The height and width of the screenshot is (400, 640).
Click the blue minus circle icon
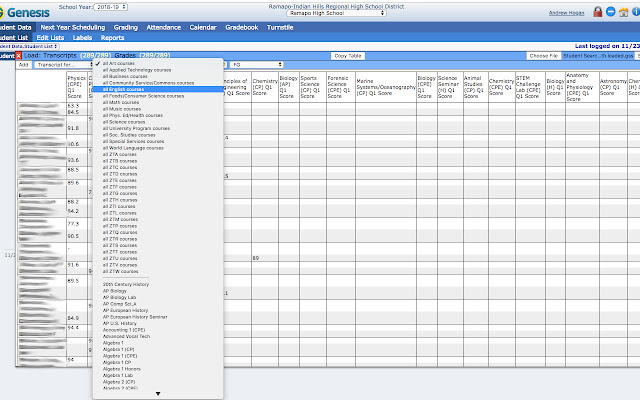pos(609,12)
